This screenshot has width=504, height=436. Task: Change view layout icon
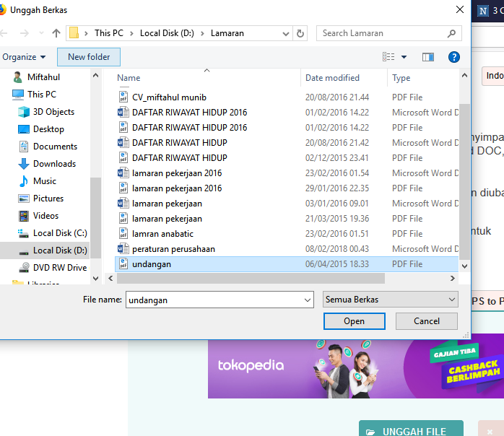tap(388, 57)
